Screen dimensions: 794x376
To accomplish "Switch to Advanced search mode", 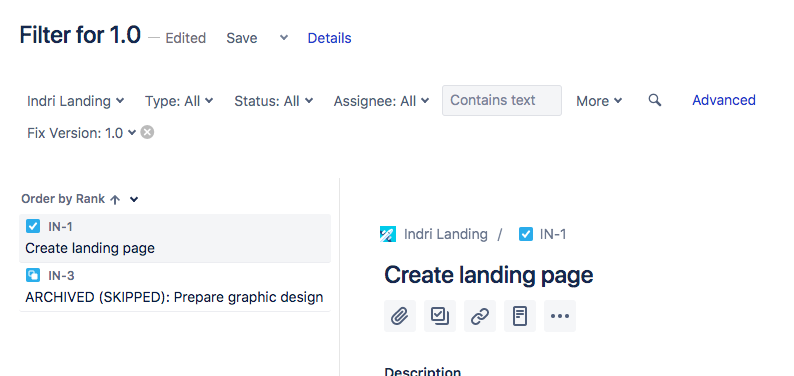I will coord(724,100).
